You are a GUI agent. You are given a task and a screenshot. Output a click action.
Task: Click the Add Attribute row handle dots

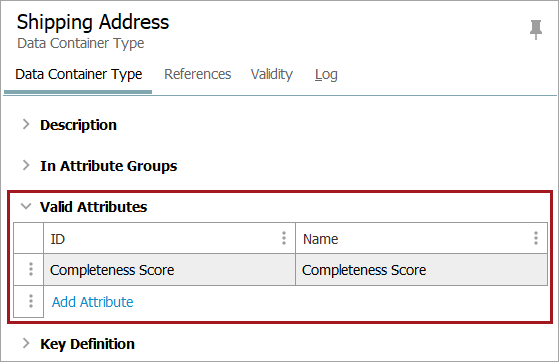tap(31, 301)
